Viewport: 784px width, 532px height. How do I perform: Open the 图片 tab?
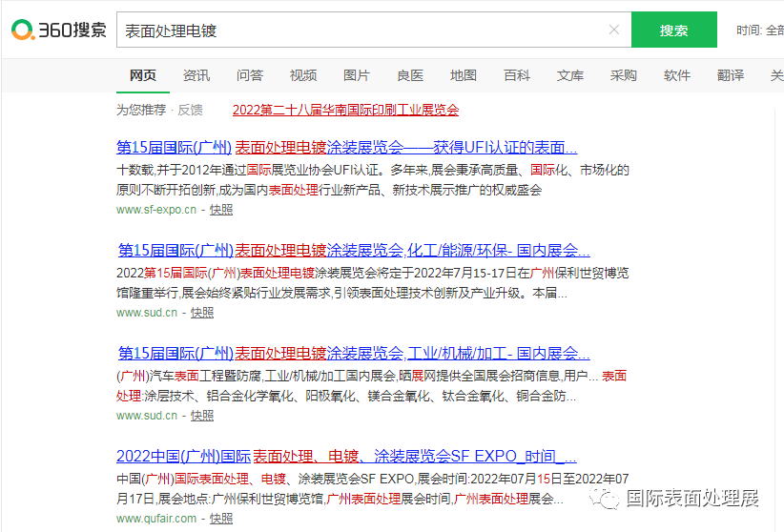[x=357, y=75]
